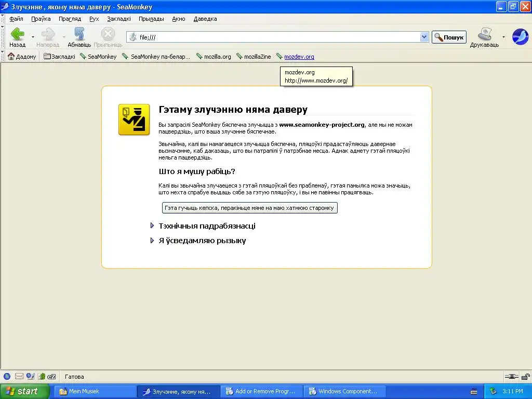Click the yellow untrusted-connection warning icon
Image resolution: width=532 pixels, height=399 pixels.
[x=134, y=119]
